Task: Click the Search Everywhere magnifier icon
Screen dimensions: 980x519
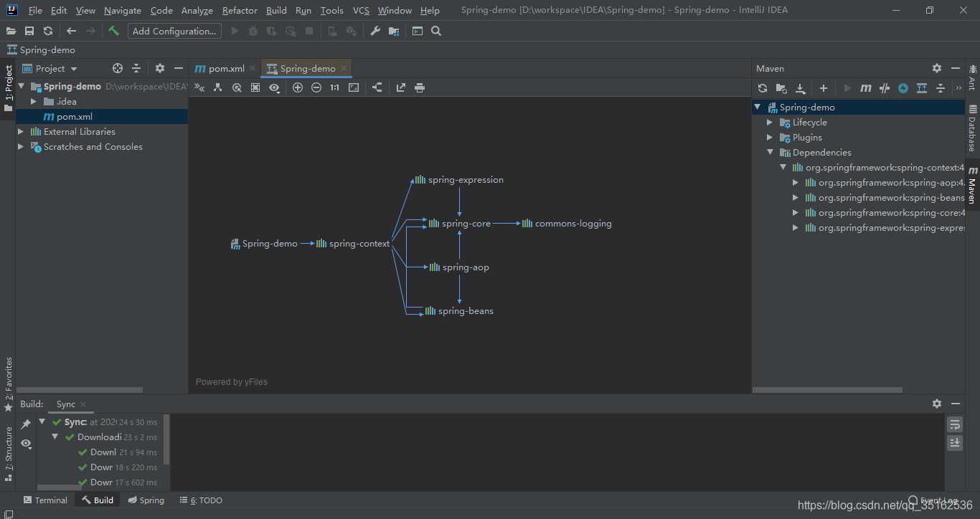Action: (x=436, y=31)
